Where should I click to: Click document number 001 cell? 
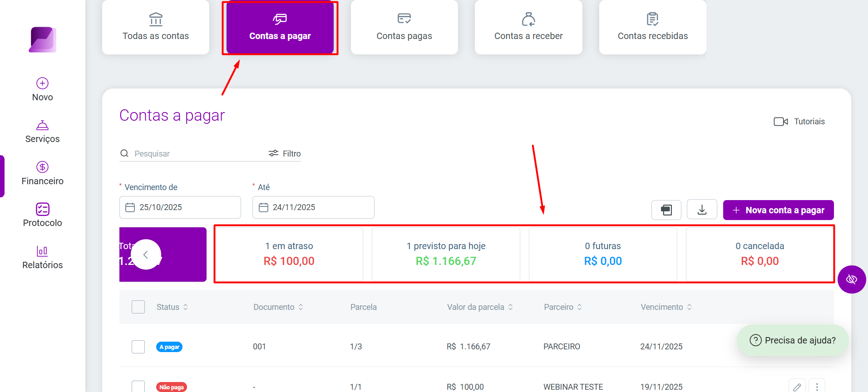pos(259,347)
